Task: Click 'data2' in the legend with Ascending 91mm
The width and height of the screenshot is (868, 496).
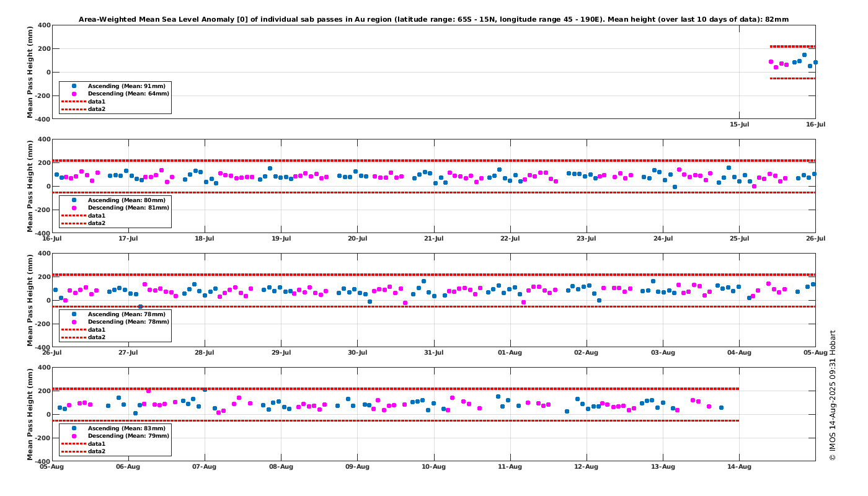Action: pos(97,109)
